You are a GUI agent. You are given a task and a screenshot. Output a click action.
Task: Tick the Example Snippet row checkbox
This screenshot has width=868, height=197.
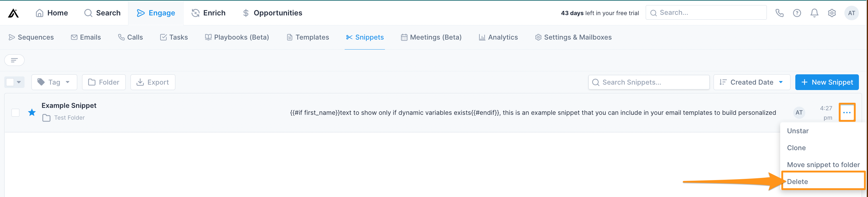15,113
